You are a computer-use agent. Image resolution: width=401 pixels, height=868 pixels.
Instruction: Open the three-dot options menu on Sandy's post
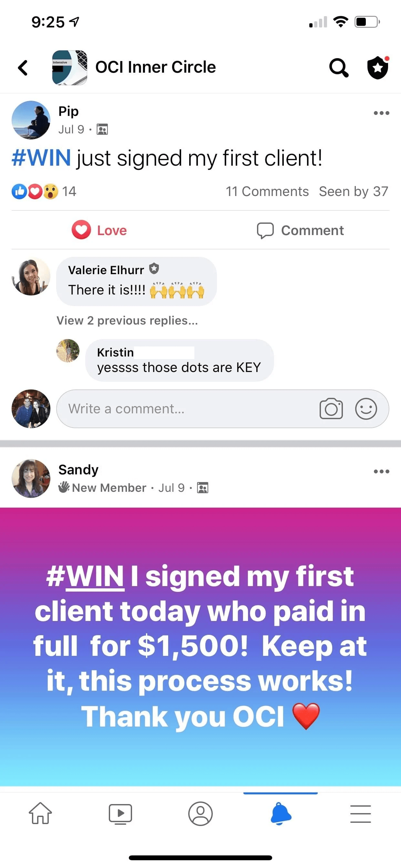[381, 471]
